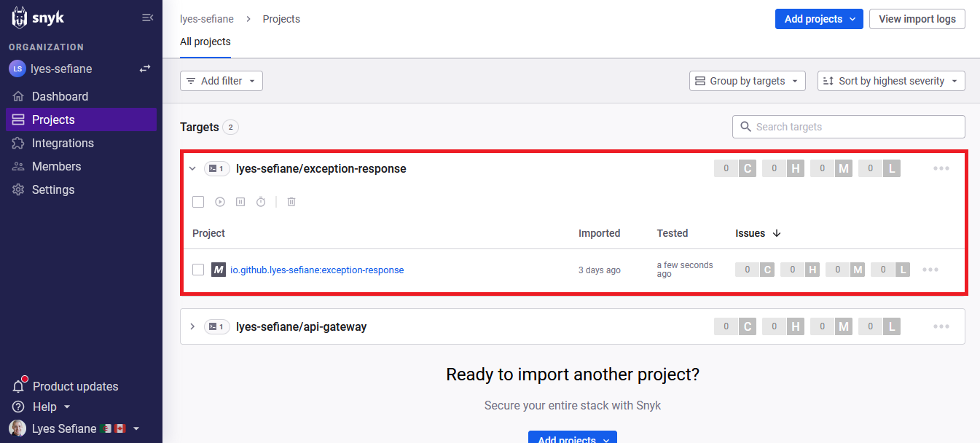The height and width of the screenshot is (443, 980).
Task: Open the Help menu
Action: point(42,407)
